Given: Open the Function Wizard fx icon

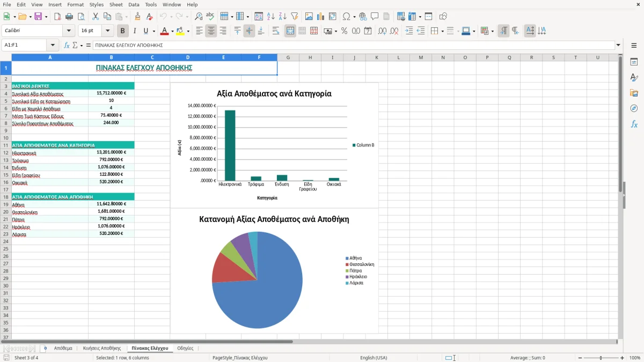Looking at the screenshot, I should point(67,46).
